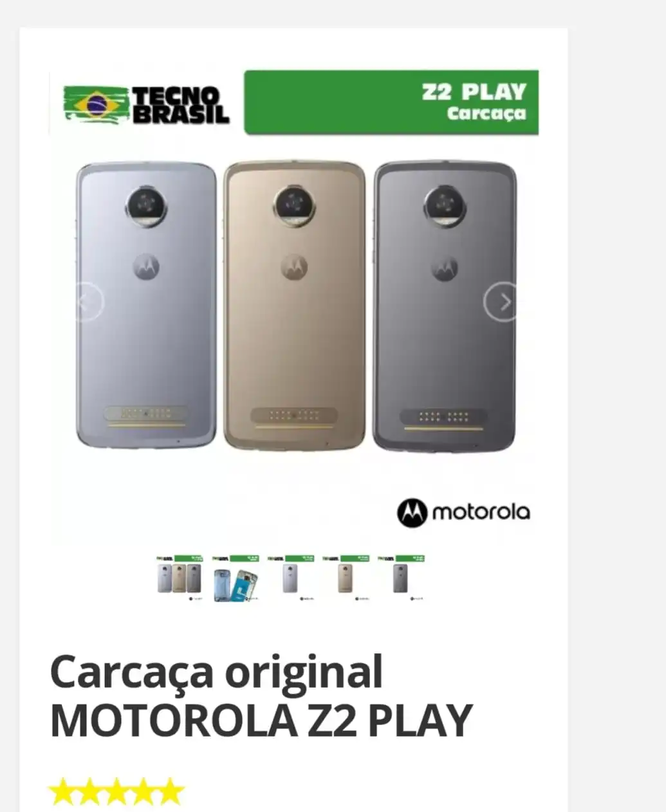
Task: Click the dark gray phone in main image
Action: point(445,306)
